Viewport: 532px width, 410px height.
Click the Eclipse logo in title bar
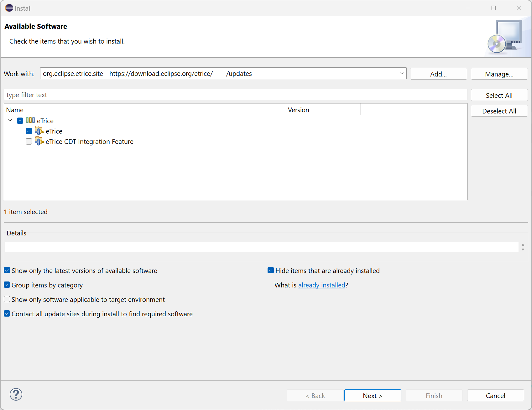tap(9, 8)
